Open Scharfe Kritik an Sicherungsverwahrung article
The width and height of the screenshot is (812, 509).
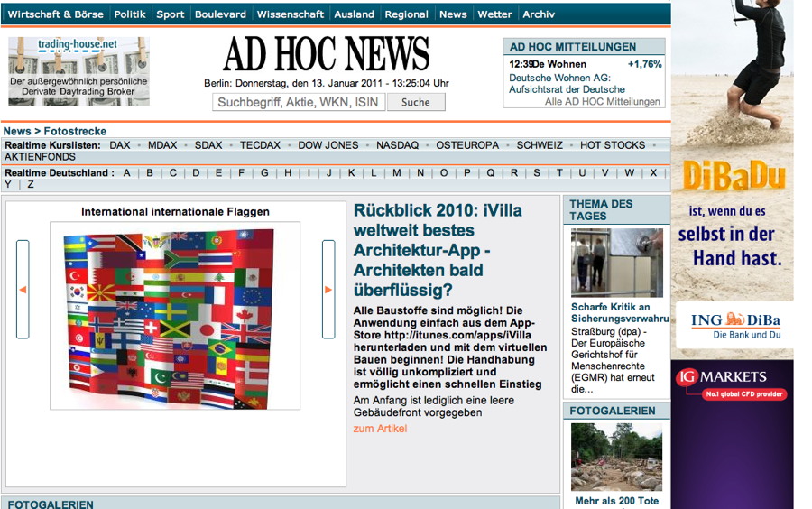pyautogui.click(x=620, y=313)
